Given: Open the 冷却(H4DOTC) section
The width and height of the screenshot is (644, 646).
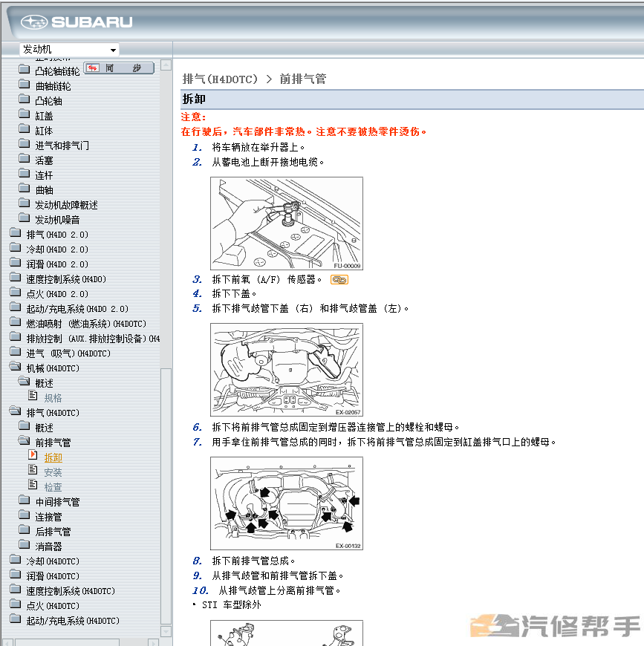Looking at the screenshot, I should pos(52,561).
